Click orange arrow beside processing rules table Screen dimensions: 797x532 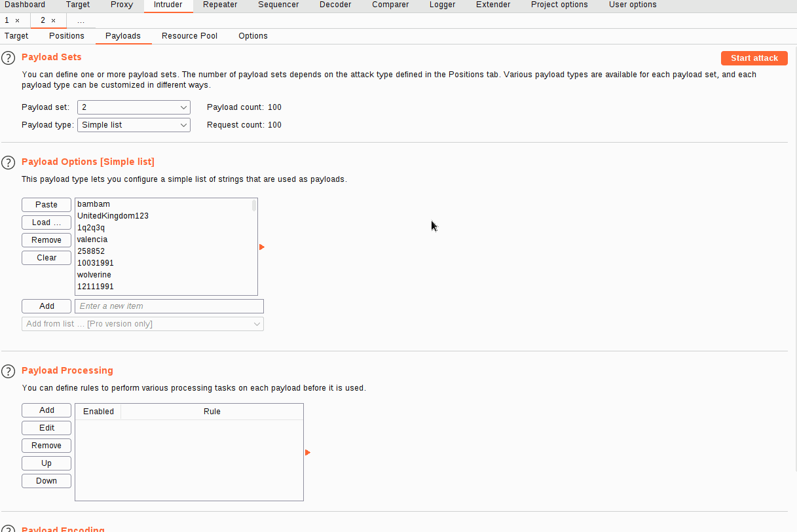click(308, 453)
